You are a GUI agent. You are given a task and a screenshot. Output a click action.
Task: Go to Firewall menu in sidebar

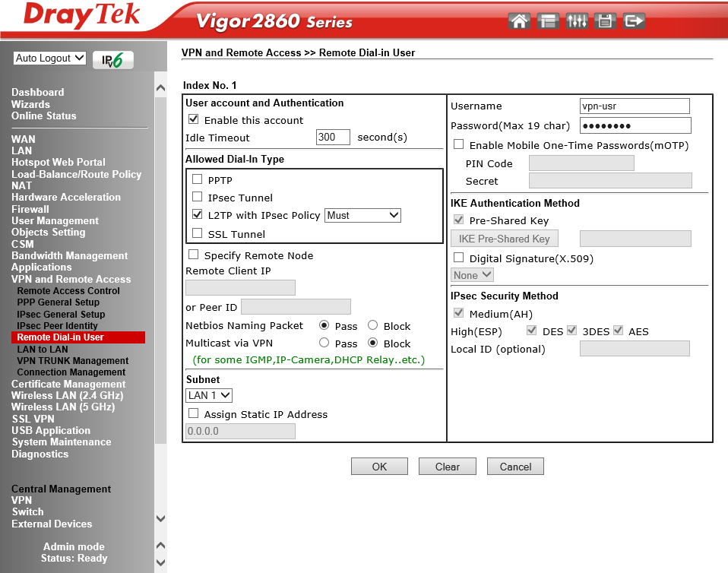[30, 209]
